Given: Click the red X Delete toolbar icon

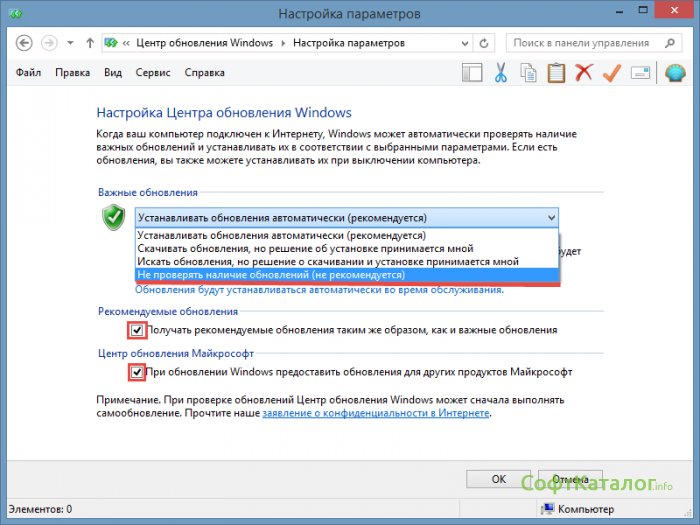Looking at the screenshot, I should (x=584, y=73).
